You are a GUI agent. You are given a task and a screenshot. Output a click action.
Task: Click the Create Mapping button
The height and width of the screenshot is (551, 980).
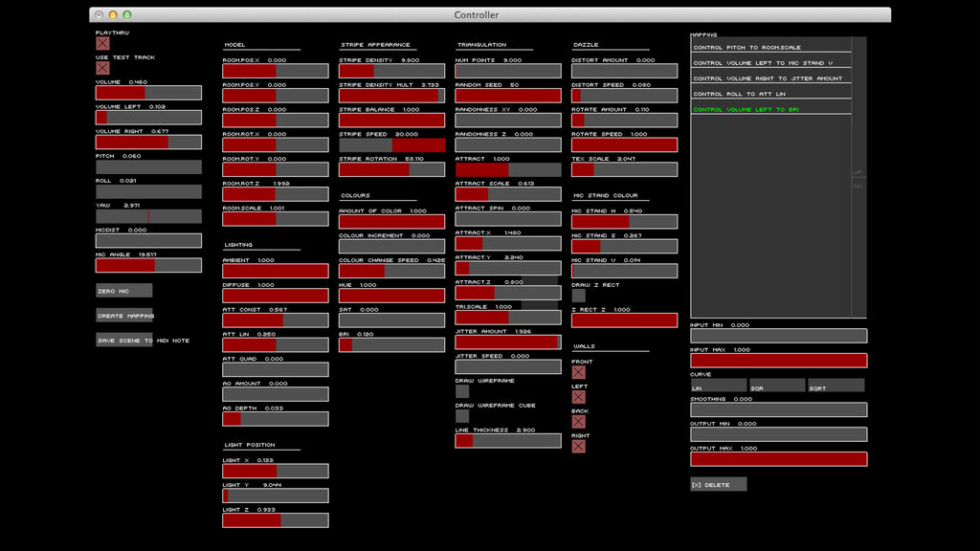click(x=123, y=316)
